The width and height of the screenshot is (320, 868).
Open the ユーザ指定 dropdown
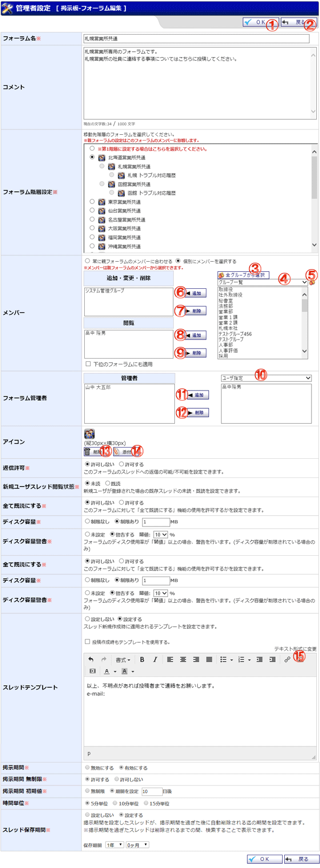point(266,378)
